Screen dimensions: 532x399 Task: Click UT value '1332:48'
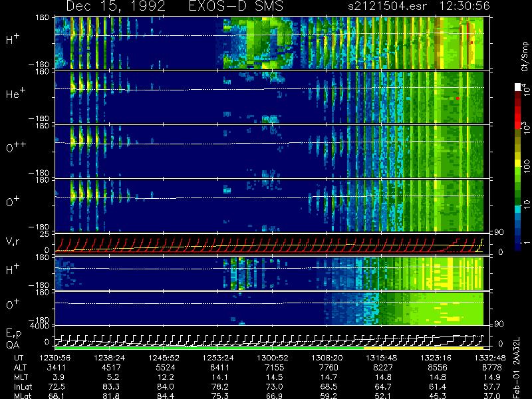pos(490,358)
